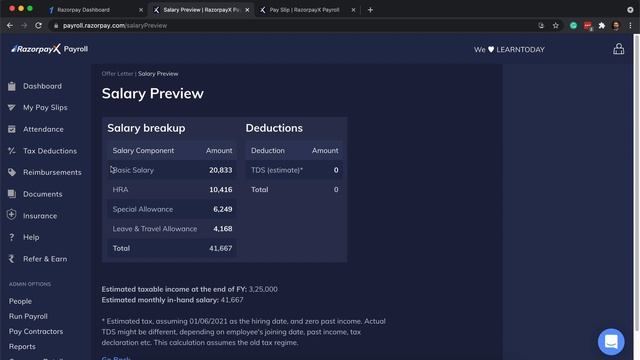Viewport: 640px width, 360px height.
Task: Click the Insurance shield icon
Action: point(12,215)
